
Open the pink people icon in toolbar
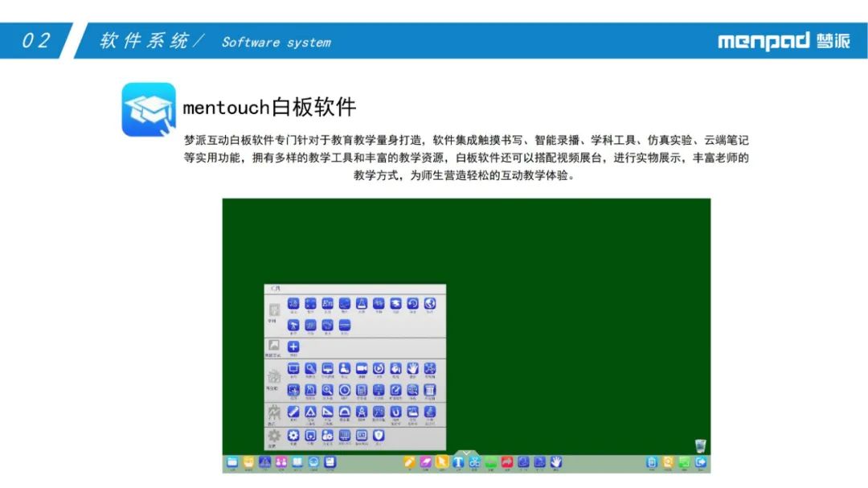[281, 462]
